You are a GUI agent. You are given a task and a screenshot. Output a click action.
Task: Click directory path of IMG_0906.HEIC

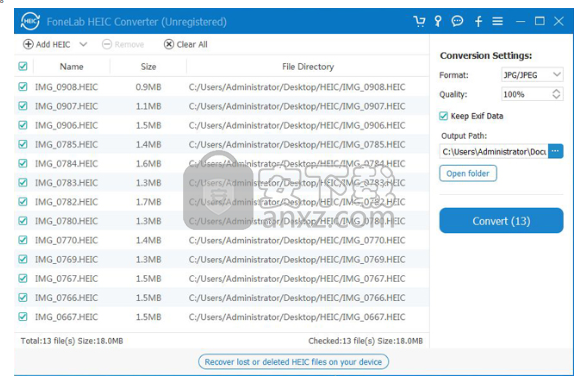tap(297, 125)
